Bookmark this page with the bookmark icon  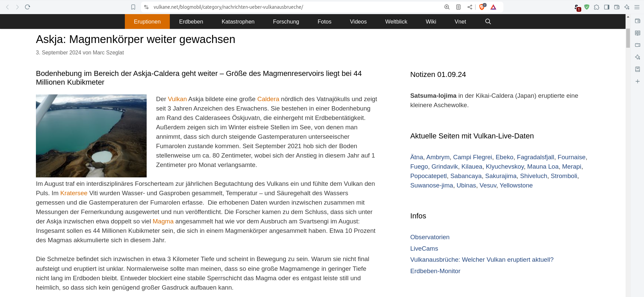tap(133, 7)
